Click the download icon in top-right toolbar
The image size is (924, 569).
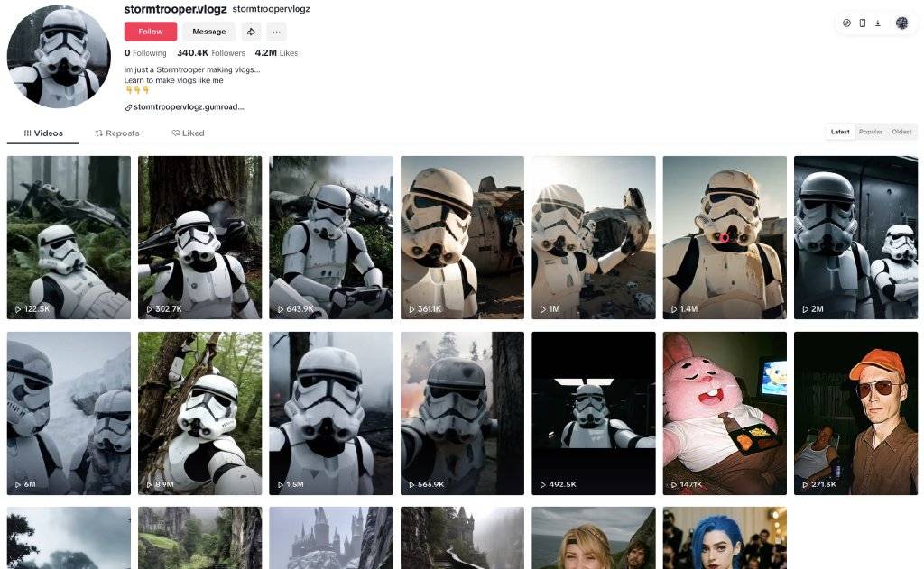pos(878,23)
